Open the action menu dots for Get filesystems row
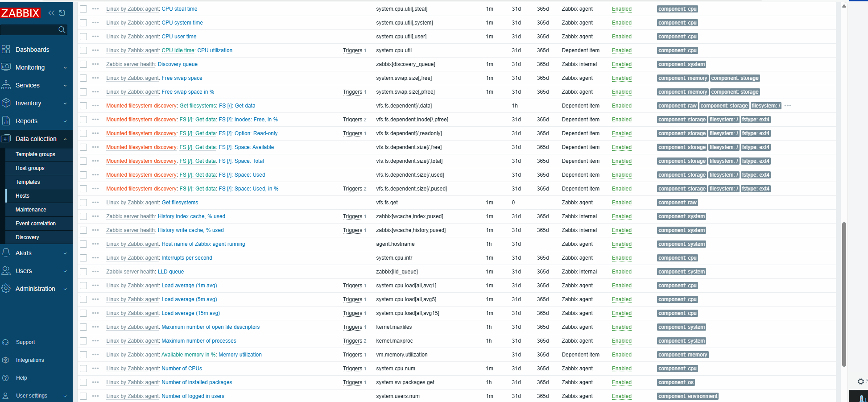This screenshot has height=402, width=868. click(x=95, y=203)
